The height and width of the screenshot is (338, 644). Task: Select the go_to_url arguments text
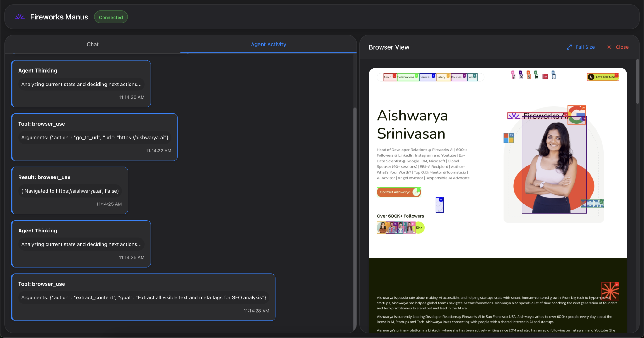tap(95, 138)
